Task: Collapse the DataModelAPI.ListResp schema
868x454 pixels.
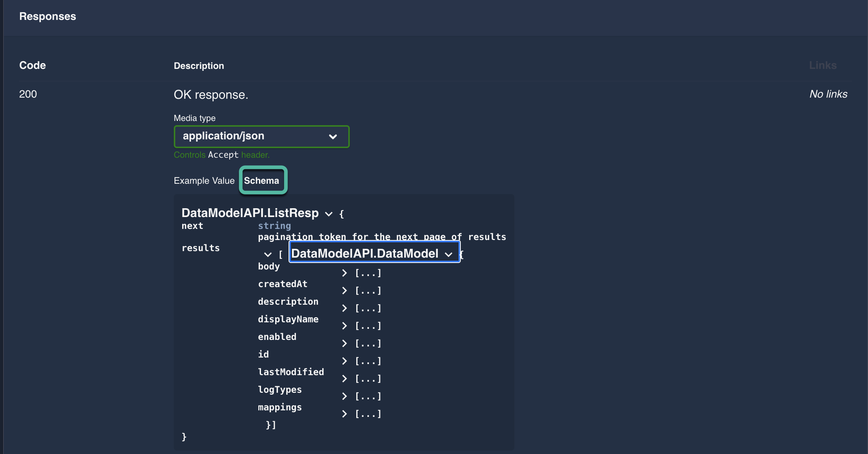Action: click(x=328, y=214)
